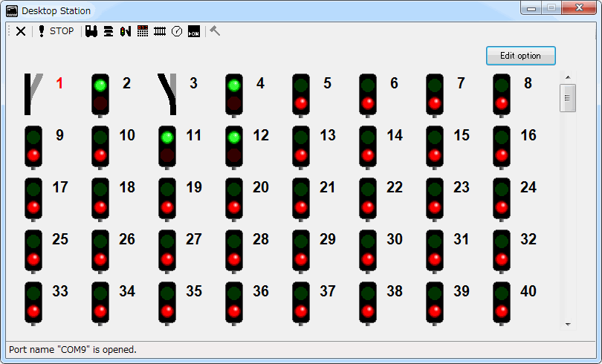
Task: Hit the emergency STOP button
Action: (56, 31)
